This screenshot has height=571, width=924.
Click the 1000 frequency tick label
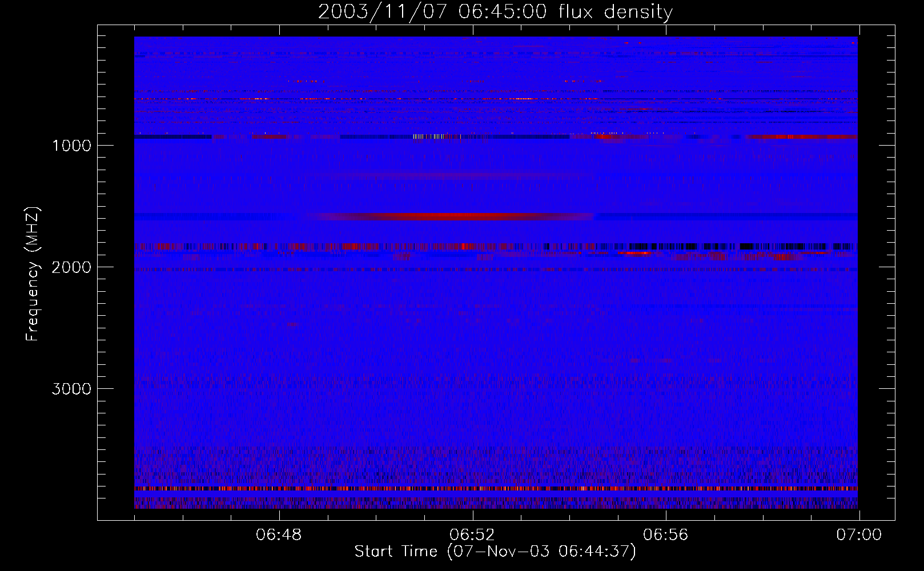coord(71,146)
